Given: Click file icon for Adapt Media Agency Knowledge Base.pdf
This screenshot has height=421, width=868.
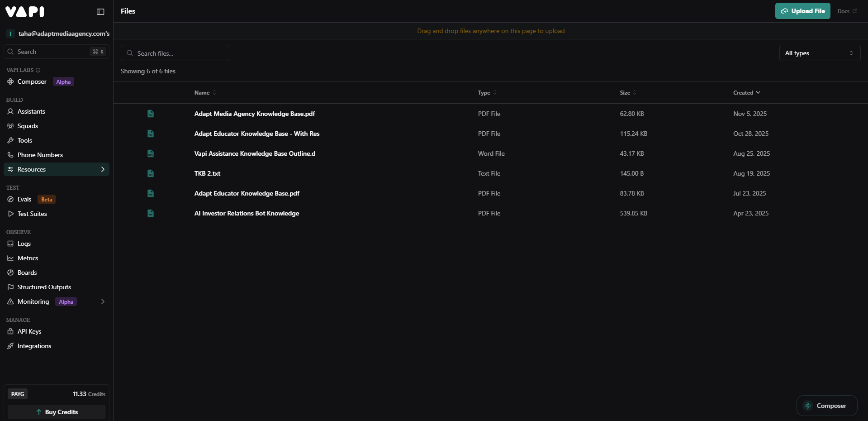Looking at the screenshot, I should pyautogui.click(x=151, y=114).
